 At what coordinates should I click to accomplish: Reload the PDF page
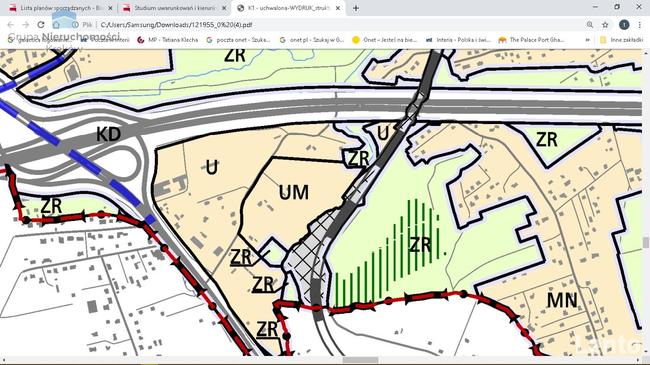[41, 25]
